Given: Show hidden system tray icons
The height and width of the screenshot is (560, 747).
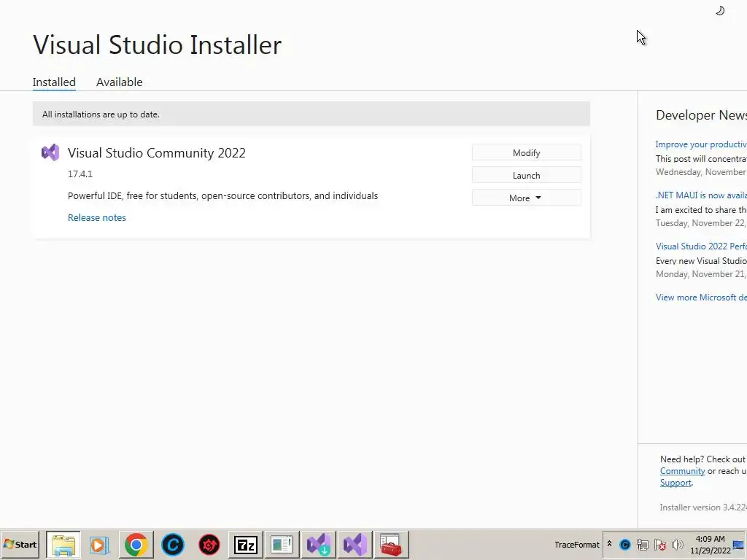Looking at the screenshot, I should (x=609, y=543).
